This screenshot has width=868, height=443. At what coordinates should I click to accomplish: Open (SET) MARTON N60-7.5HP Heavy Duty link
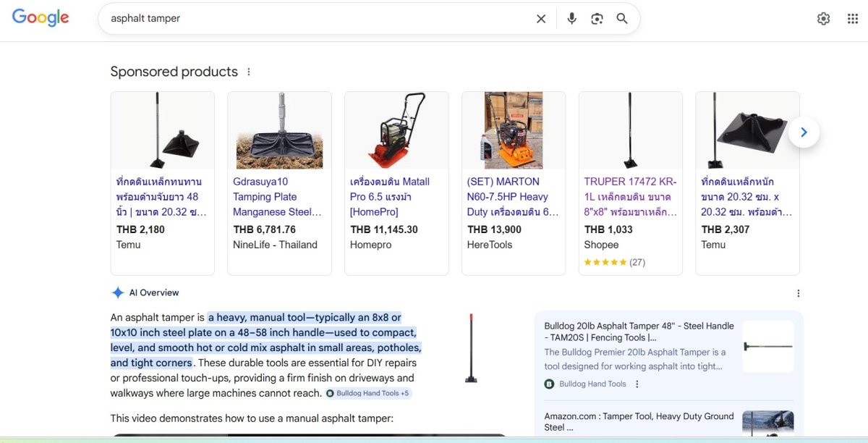513,197
